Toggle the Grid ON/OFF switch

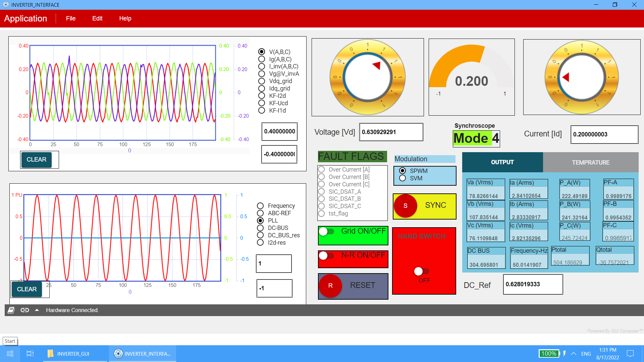(326, 231)
